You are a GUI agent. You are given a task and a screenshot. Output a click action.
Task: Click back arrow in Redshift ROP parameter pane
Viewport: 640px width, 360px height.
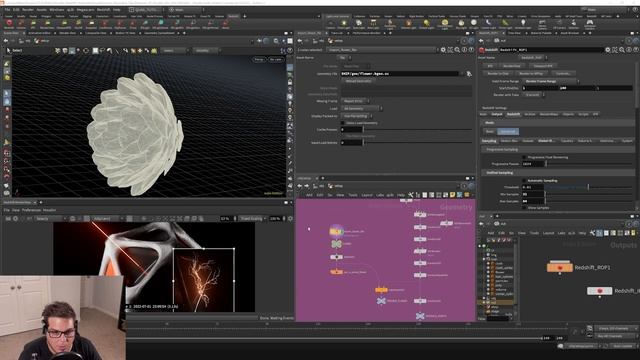pyautogui.click(x=482, y=41)
